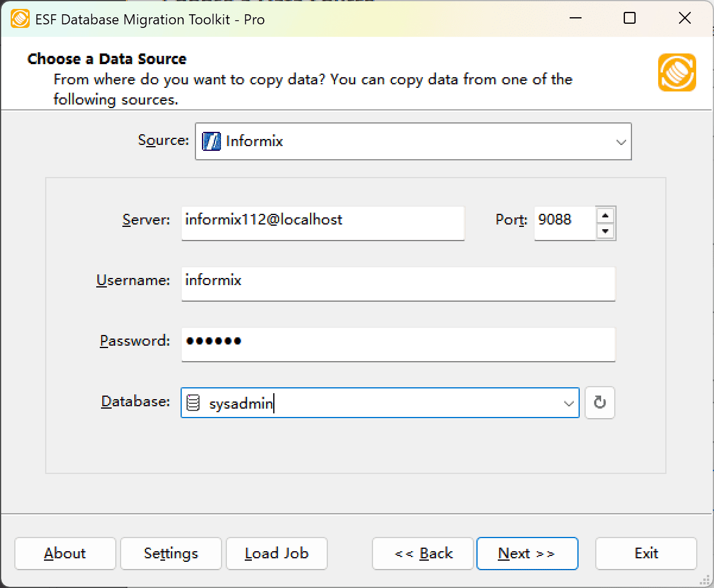Screen dimensions: 714x588
Task: Proceed by clicking Next
Action: click(527, 553)
